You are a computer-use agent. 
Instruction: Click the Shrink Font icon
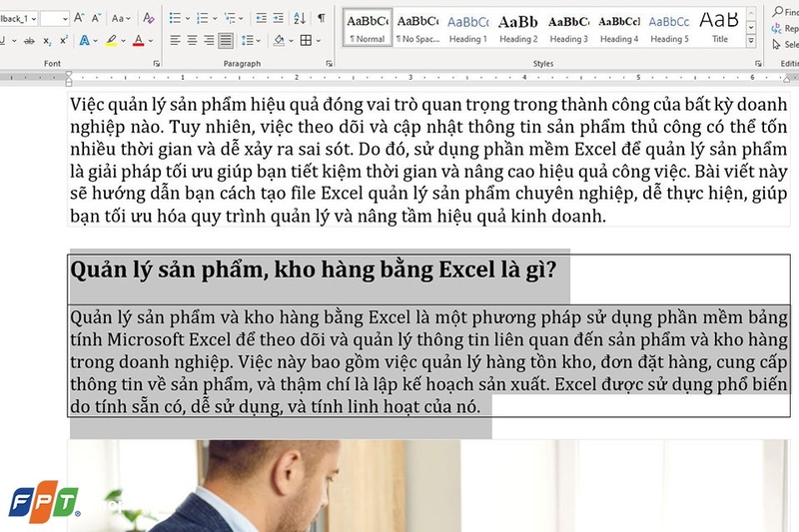point(96,18)
